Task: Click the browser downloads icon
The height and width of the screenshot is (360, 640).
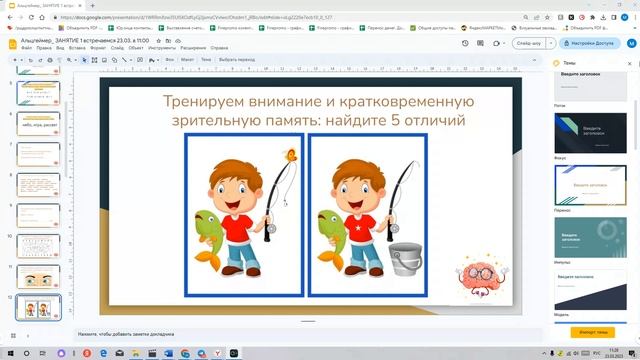Action: click(603, 18)
